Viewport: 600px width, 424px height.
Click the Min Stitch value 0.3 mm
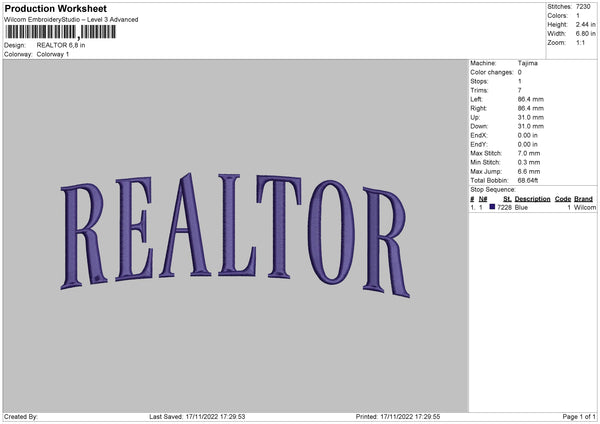coord(529,162)
